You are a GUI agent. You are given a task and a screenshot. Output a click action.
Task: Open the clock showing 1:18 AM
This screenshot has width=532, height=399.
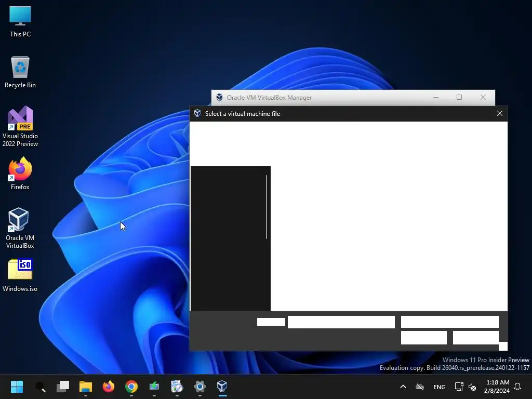coord(497,387)
